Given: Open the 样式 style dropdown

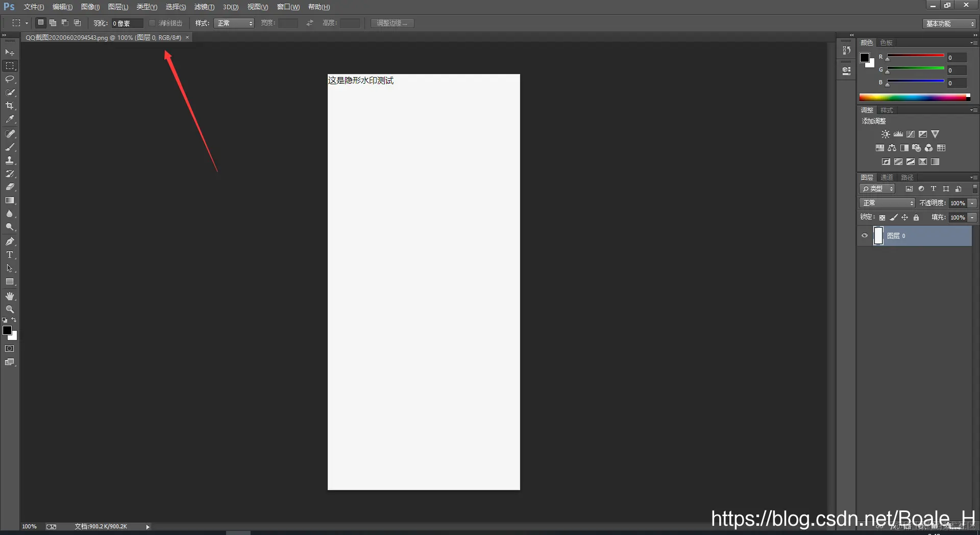Looking at the screenshot, I should click(234, 23).
